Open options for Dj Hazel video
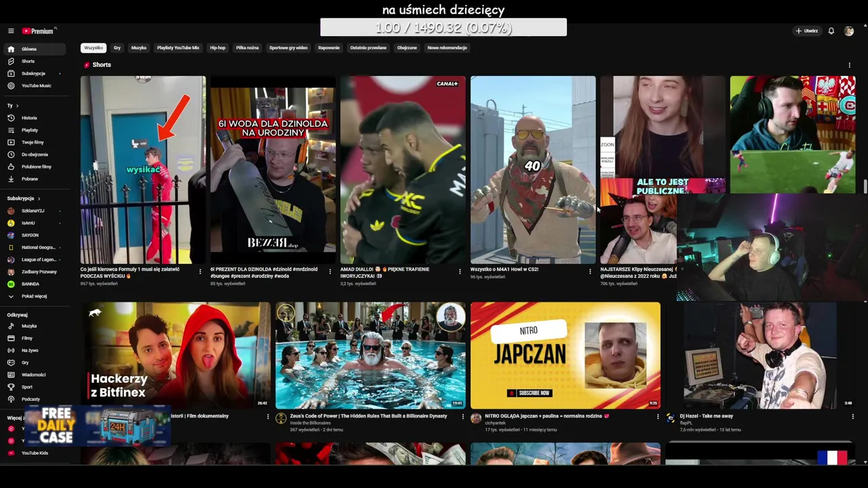Viewport: 868px width, 488px height. [852, 417]
